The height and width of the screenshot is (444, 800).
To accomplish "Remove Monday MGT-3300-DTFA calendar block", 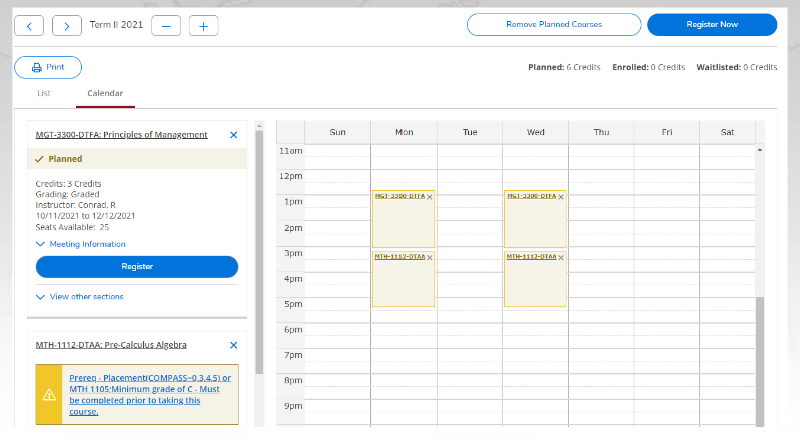I will pyautogui.click(x=430, y=197).
